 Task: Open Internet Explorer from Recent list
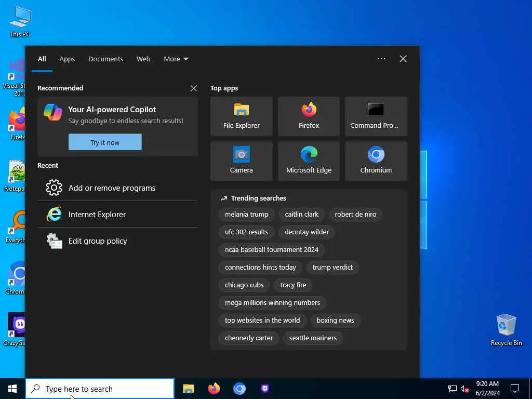[118, 214]
